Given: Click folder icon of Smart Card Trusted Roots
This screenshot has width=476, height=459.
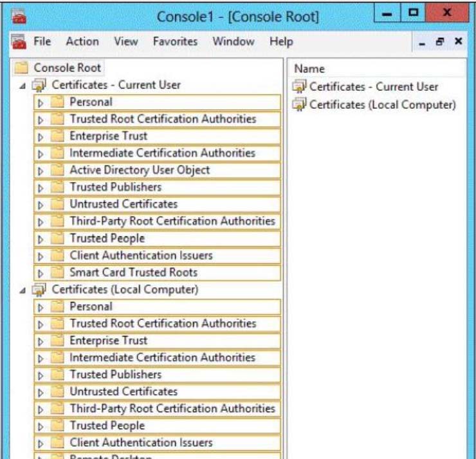Looking at the screenshot, I should click(57, 272).
